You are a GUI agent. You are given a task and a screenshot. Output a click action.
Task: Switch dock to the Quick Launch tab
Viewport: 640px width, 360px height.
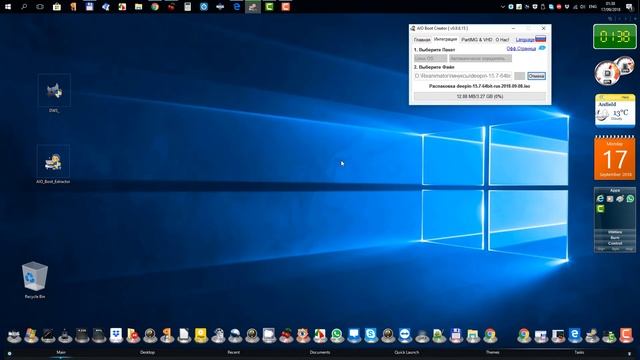(407, 352)
